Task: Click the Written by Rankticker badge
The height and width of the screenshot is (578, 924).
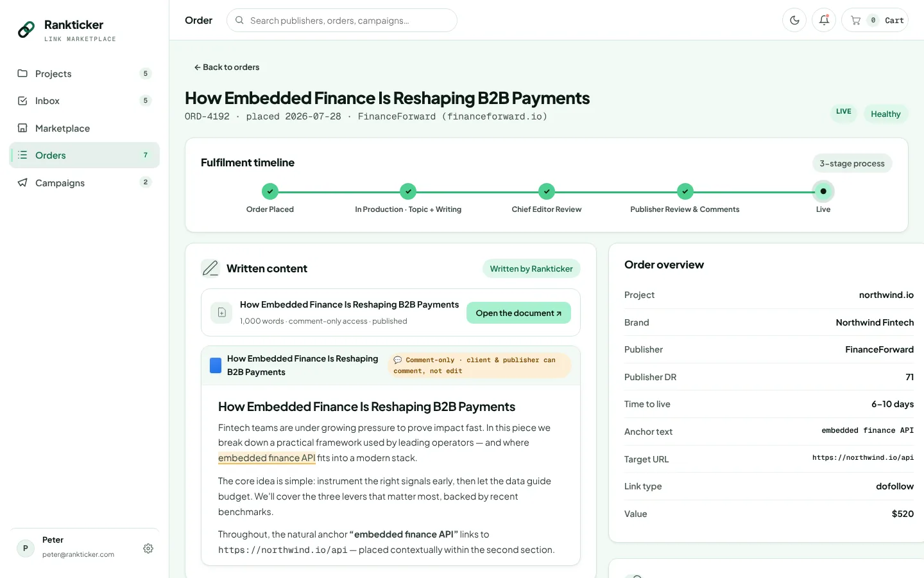Action: (531, 269)
